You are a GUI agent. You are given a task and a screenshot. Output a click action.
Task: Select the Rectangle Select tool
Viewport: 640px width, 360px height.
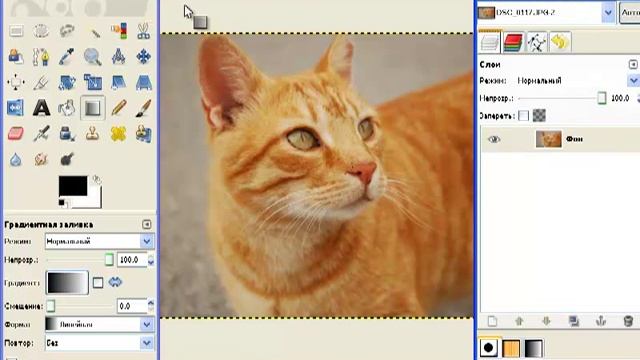pos(16,31)
